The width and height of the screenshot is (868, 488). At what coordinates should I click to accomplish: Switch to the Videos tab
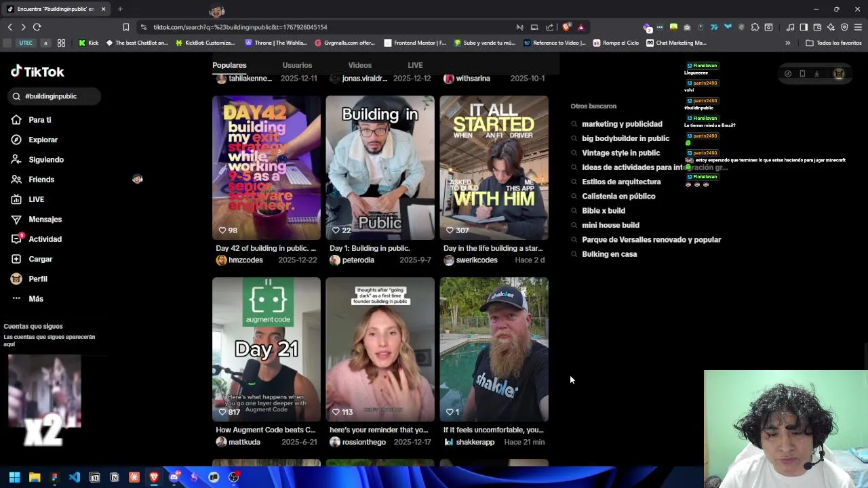[x=360, y=65]
